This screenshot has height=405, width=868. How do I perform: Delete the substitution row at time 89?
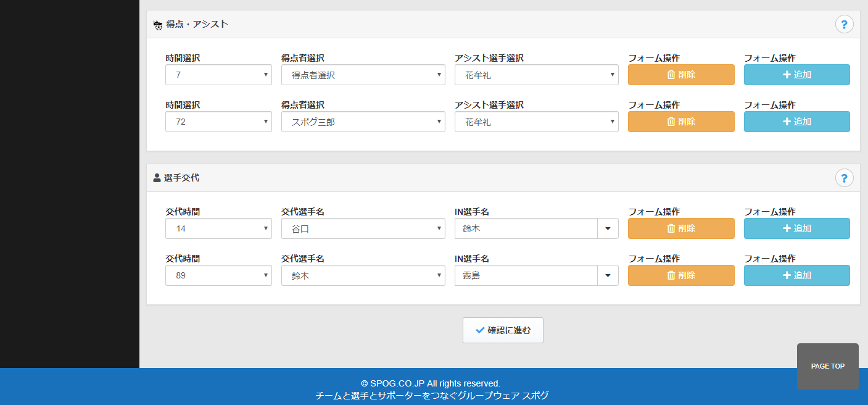(x=681, y=275)
